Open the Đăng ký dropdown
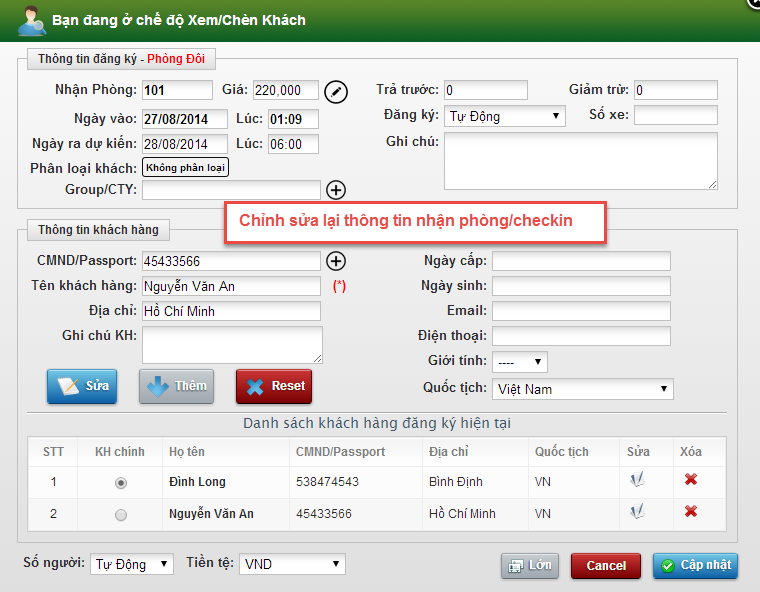Image resolution: width=760 pixels, height=592 pixels. (x=504, y=116)
